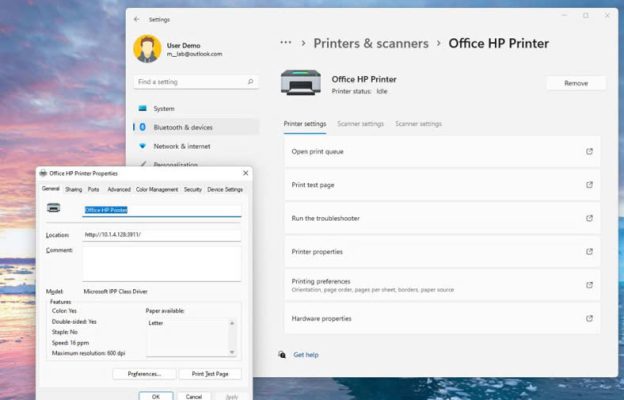Click the Print test page row in Settings
The width and height of the screenshot is (624, 400).
click(442, 185)
